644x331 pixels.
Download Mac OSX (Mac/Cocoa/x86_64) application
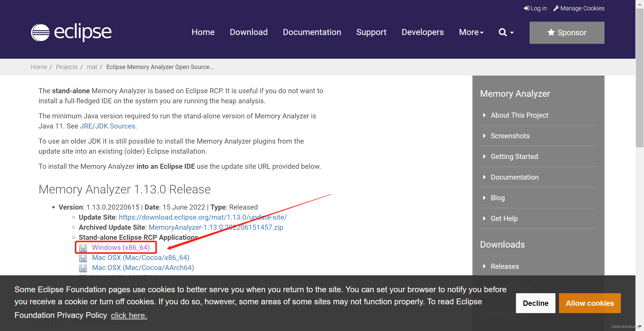[141, 257]
